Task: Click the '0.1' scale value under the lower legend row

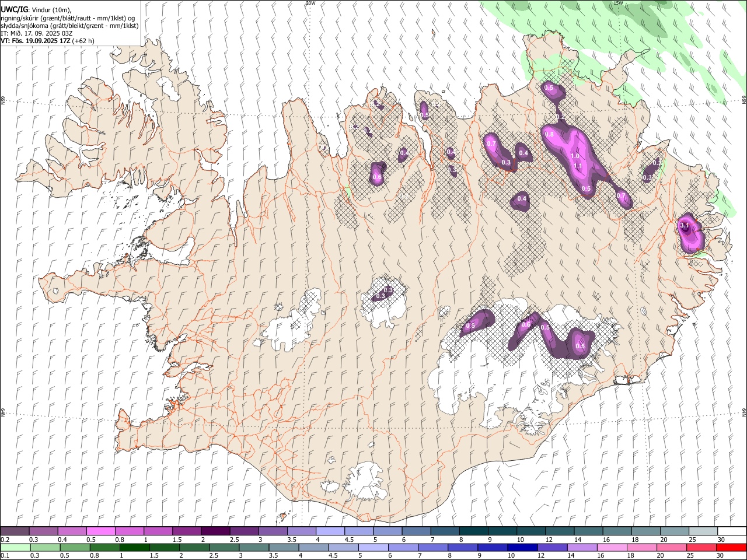Action: coord(4,556)
